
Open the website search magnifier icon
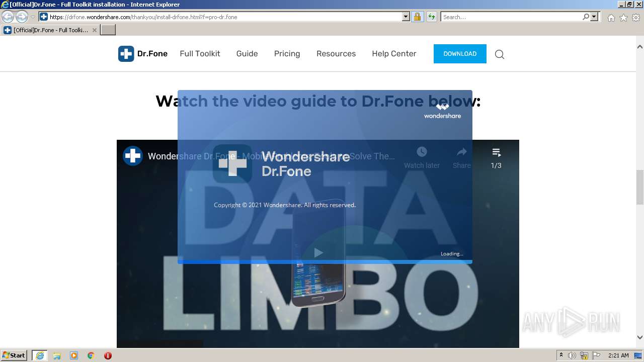click(500, 54)
